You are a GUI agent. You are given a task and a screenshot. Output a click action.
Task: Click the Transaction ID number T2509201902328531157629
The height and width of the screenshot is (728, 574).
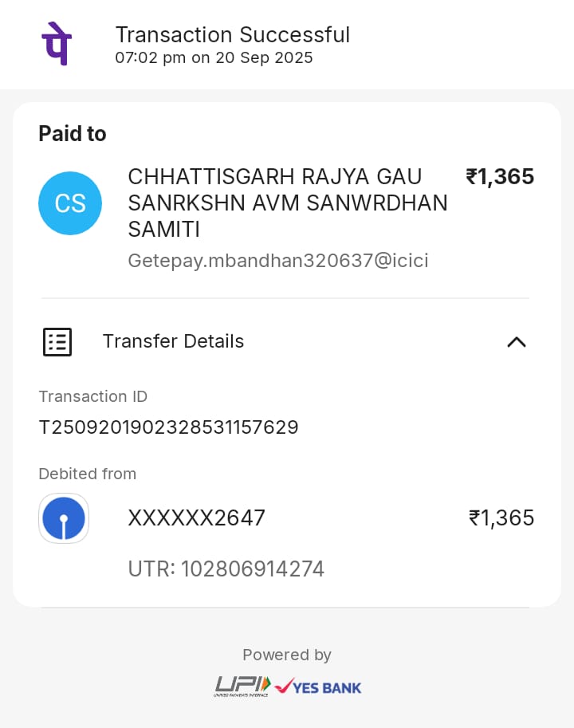(168, 427)
